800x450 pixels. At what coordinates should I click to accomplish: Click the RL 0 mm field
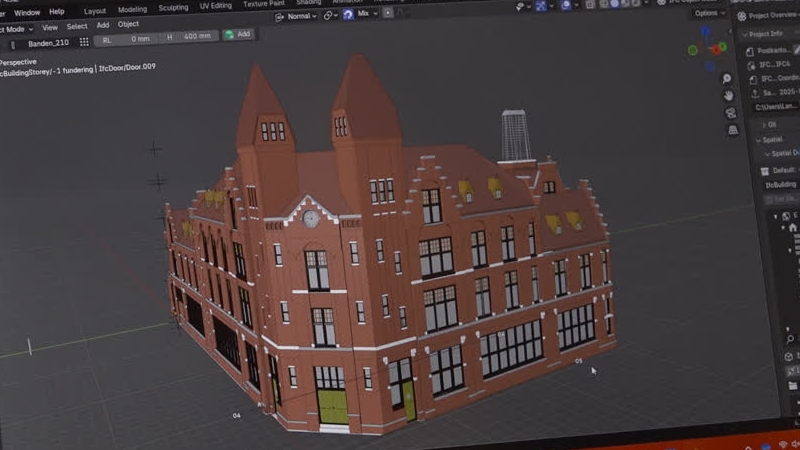tap(126, 38)
